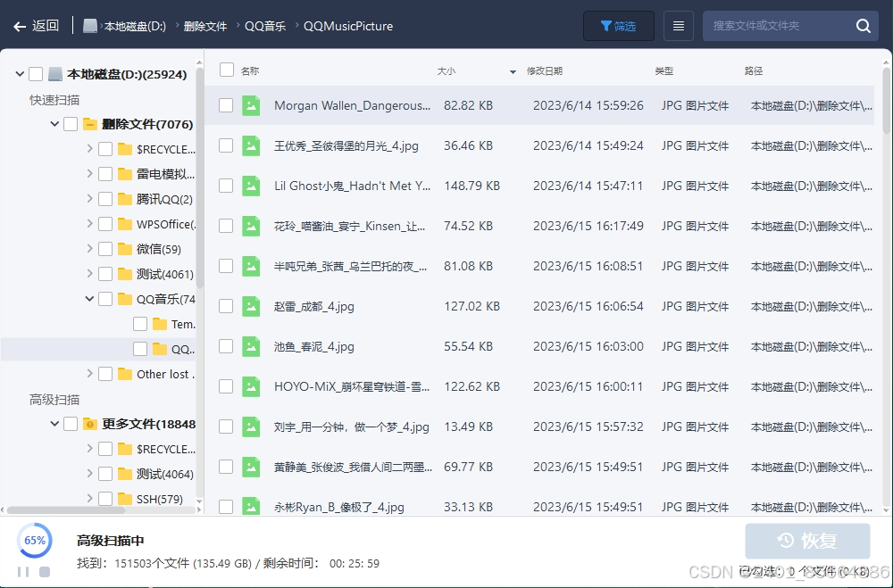Click image icon of 半吨兄弟_张茜 file
Screen dimensions: 893x588
[x=251, y=266]
